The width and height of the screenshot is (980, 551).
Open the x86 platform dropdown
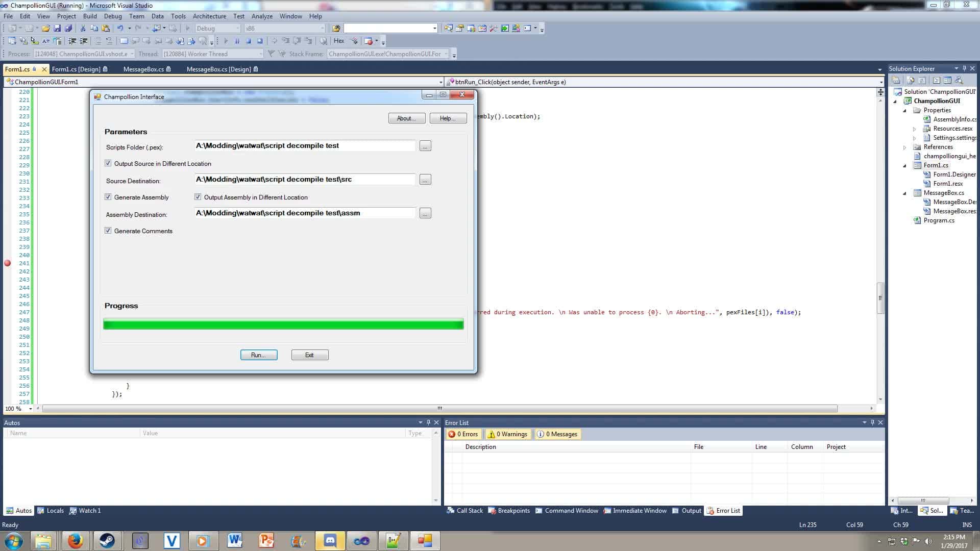284,28
